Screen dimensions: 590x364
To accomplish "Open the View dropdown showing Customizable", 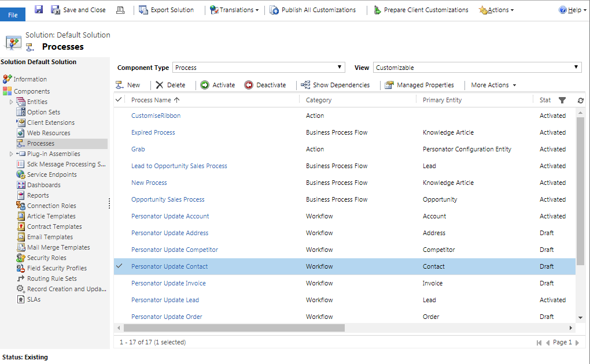I will pos(477,68).
